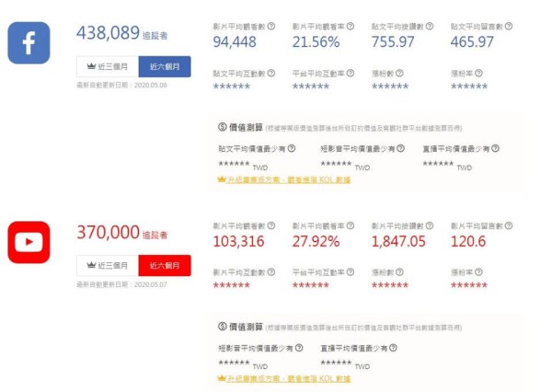
Task: Open help icon beside 影片平均留言數
Action: point(509,225)
